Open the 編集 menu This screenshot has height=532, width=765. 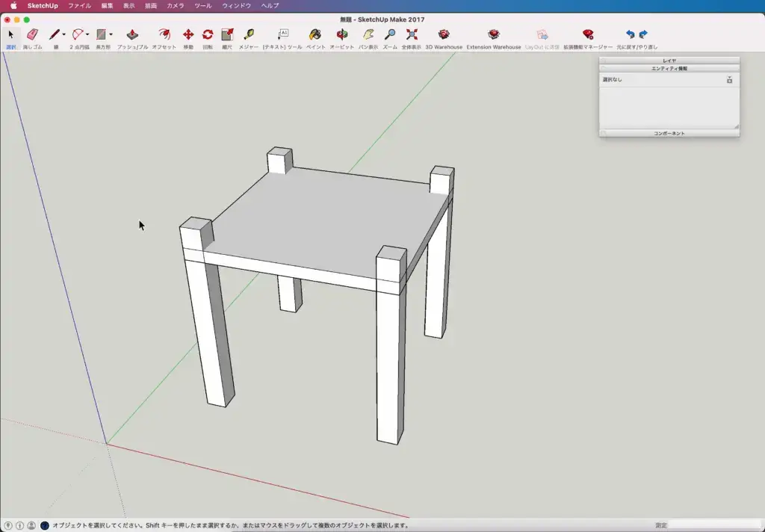(x=108, y=6)
